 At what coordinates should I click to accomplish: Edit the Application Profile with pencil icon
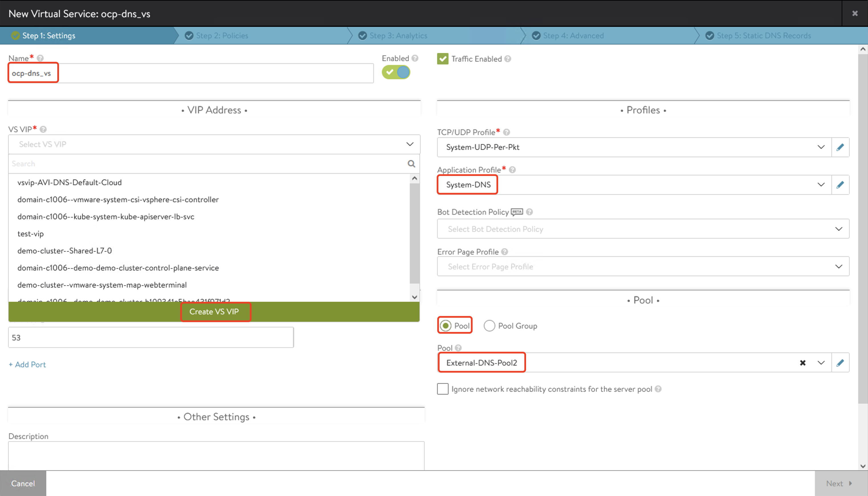point(840,185)
